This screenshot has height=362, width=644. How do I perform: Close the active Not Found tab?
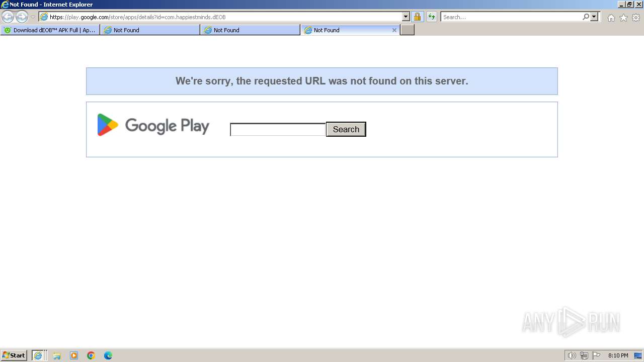click(x=394, y=30)
